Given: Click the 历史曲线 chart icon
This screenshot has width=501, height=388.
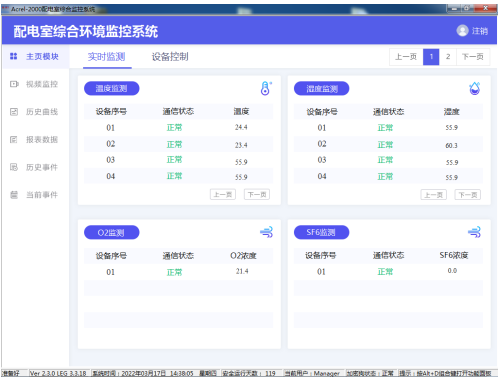Looking at the screenshot, I should coord(14,112).
